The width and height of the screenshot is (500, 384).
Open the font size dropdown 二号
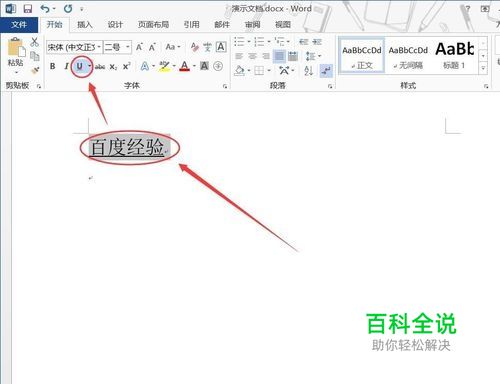tap(117, 47)
